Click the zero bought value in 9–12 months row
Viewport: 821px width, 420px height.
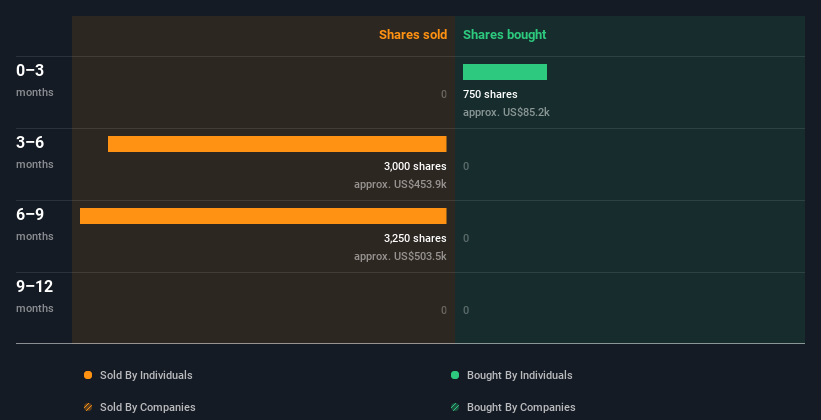(466, 310)
